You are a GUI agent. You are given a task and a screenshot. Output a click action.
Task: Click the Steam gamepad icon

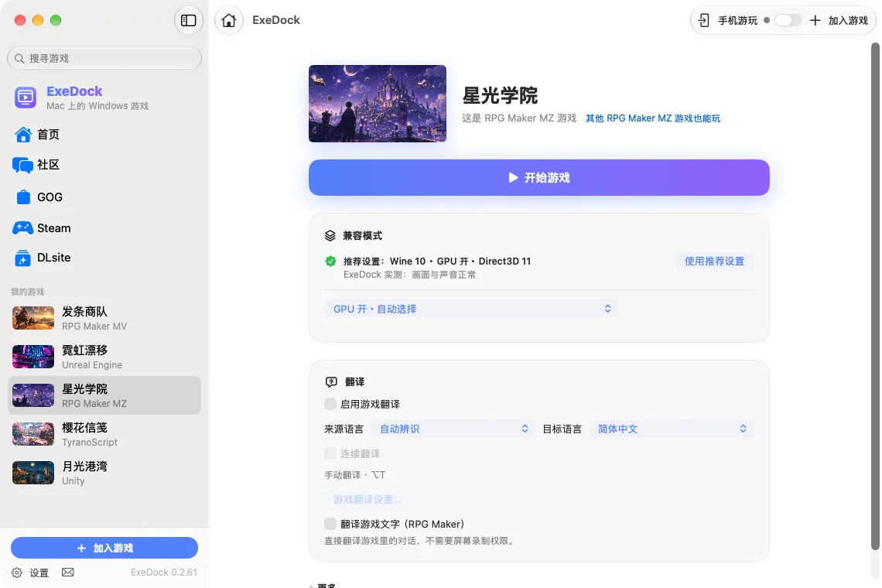click(22, 228)
